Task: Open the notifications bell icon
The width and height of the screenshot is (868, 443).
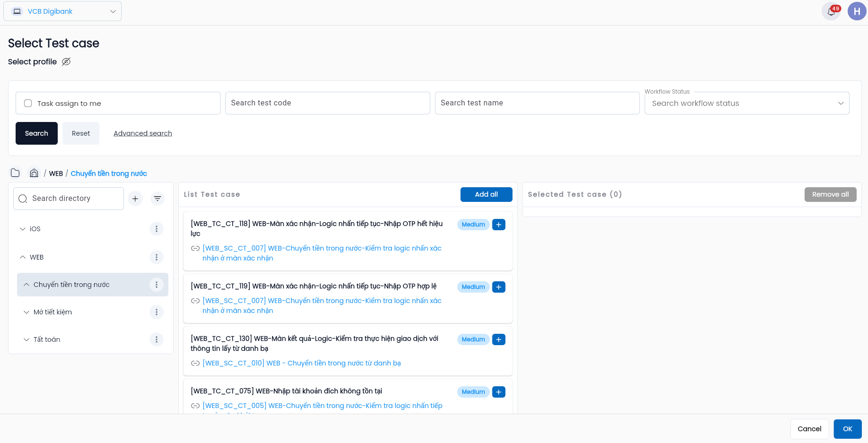Action: pyautogui.click(x=831, y=11)
